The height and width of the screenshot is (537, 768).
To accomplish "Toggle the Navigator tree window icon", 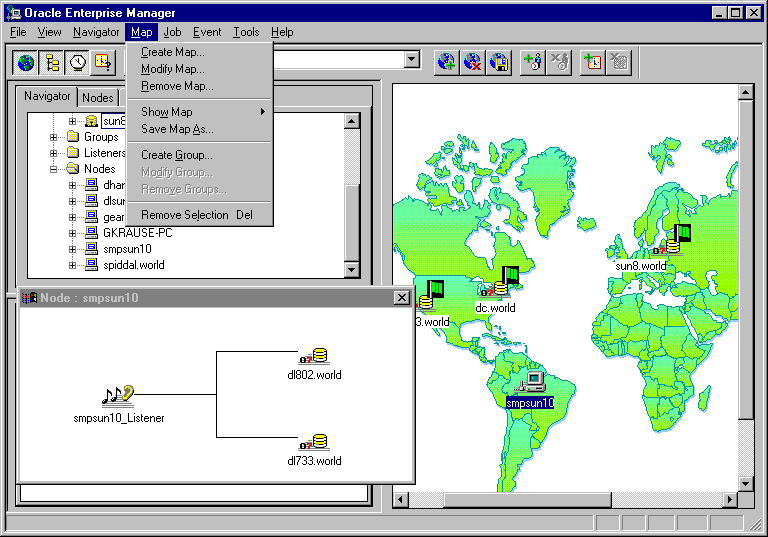I will click(51, 63).
